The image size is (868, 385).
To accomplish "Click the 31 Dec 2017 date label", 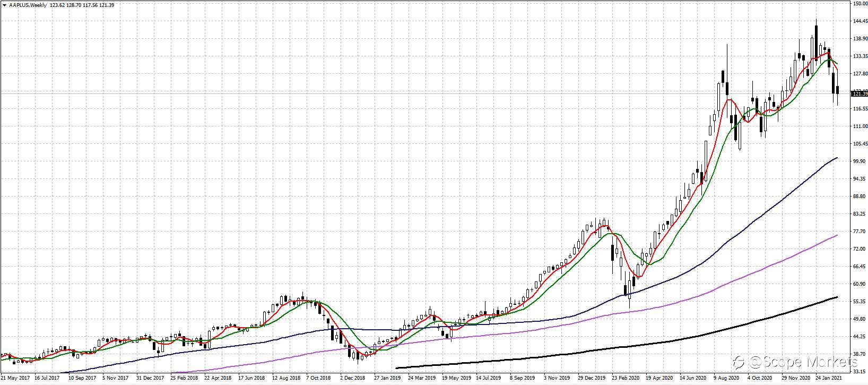I will 150,379.
